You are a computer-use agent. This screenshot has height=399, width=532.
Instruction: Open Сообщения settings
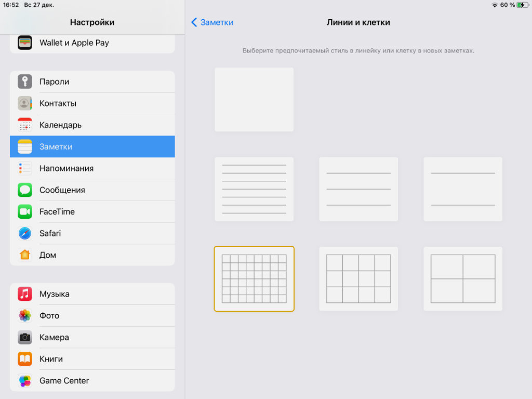[x=92, y=190]
